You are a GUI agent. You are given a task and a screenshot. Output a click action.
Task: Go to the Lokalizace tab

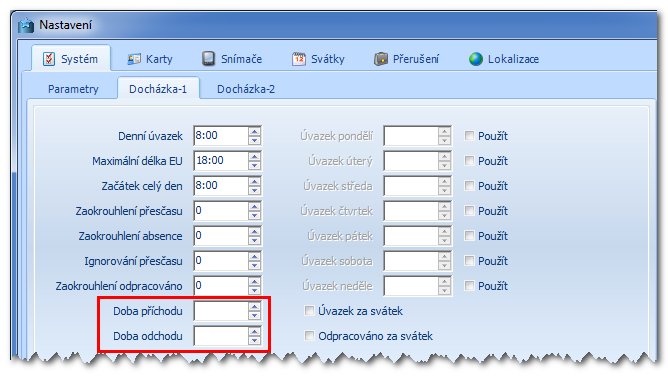504,59
